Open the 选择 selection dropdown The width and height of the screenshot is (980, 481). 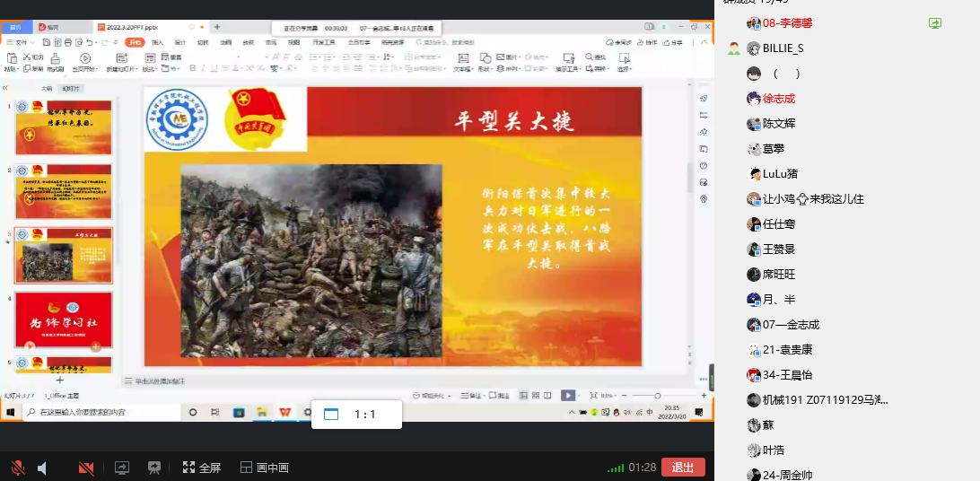pyautogui.click(x=625, y=69)
